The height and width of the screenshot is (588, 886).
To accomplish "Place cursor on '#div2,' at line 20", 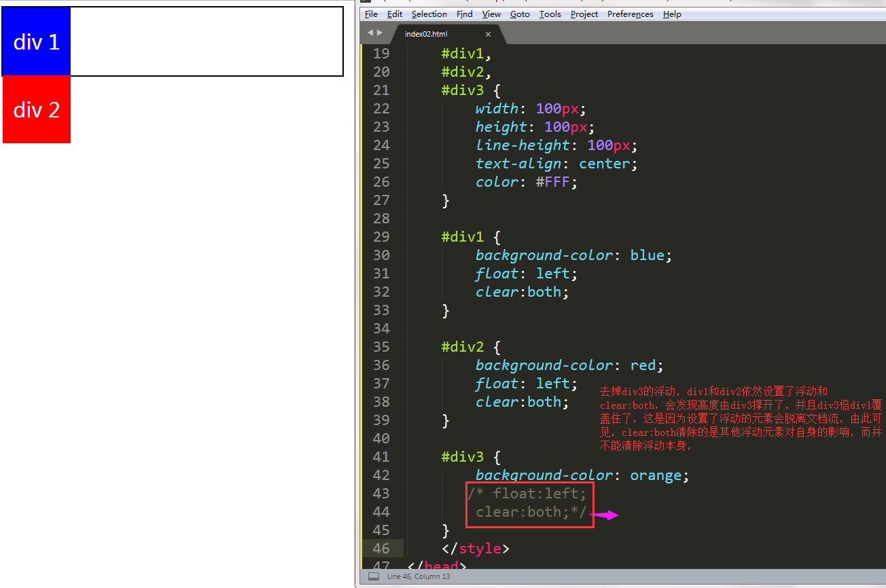I will pyautogui.click(x=466, y=72).
